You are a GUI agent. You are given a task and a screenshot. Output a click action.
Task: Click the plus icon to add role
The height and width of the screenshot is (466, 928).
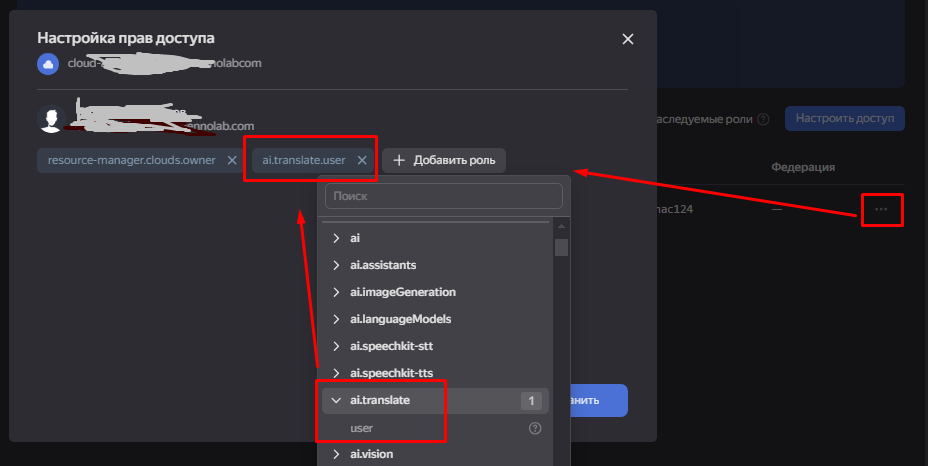click(399, 160)
